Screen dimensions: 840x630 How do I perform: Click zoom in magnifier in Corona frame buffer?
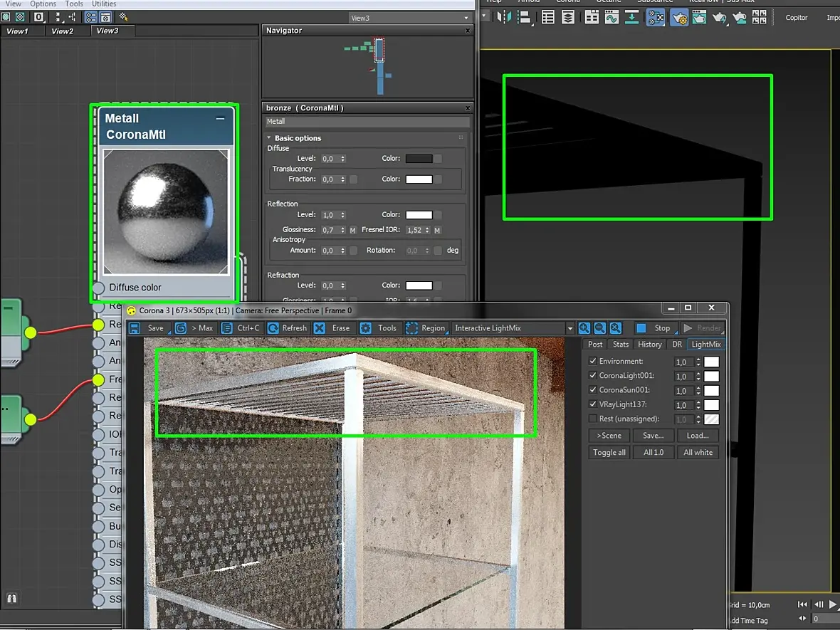click(584, 328)
